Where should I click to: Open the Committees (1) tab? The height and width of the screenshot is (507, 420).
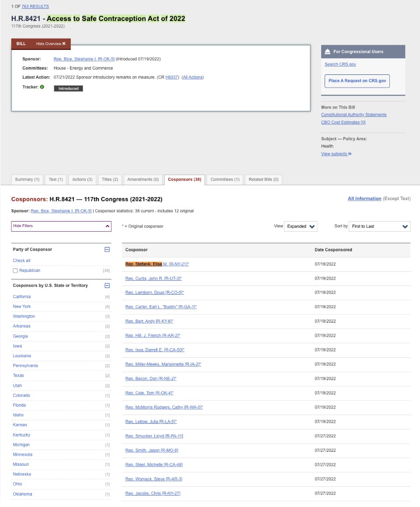[x=225, y=180]
